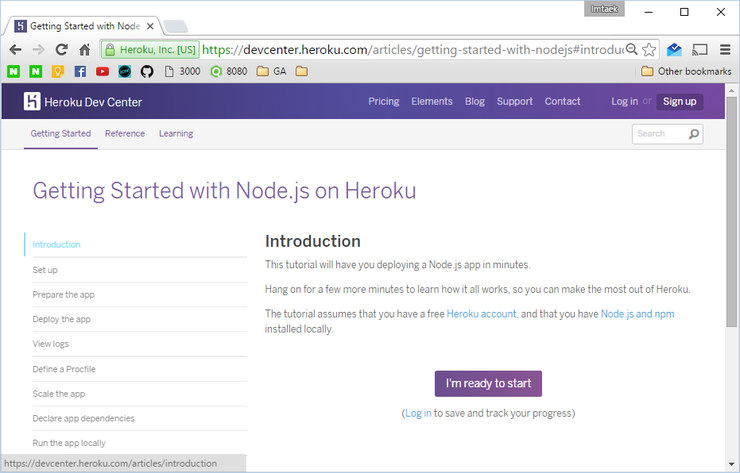Close the Getting Started with Node tab
The height and width of the screenshot is (473, 740).
(150, 26)
